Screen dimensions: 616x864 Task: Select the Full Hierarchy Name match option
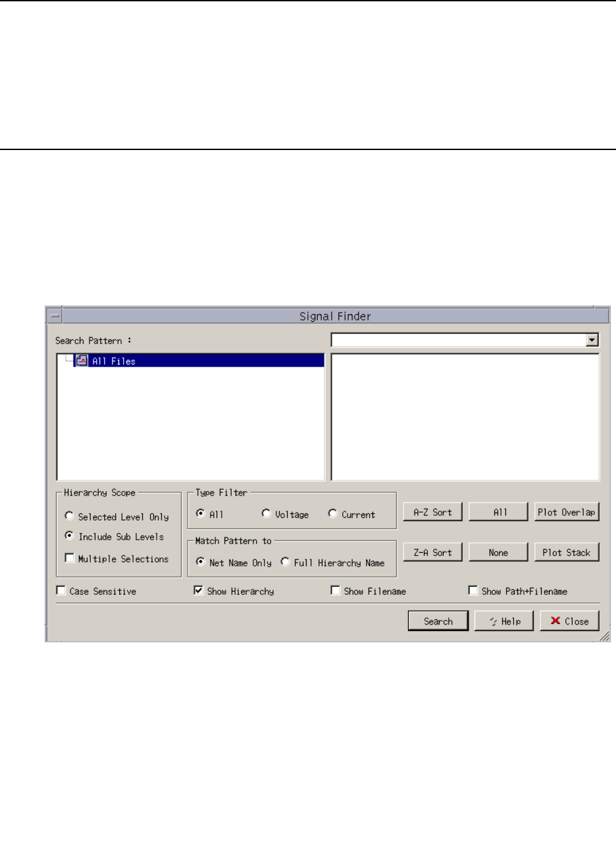(285, 562)
